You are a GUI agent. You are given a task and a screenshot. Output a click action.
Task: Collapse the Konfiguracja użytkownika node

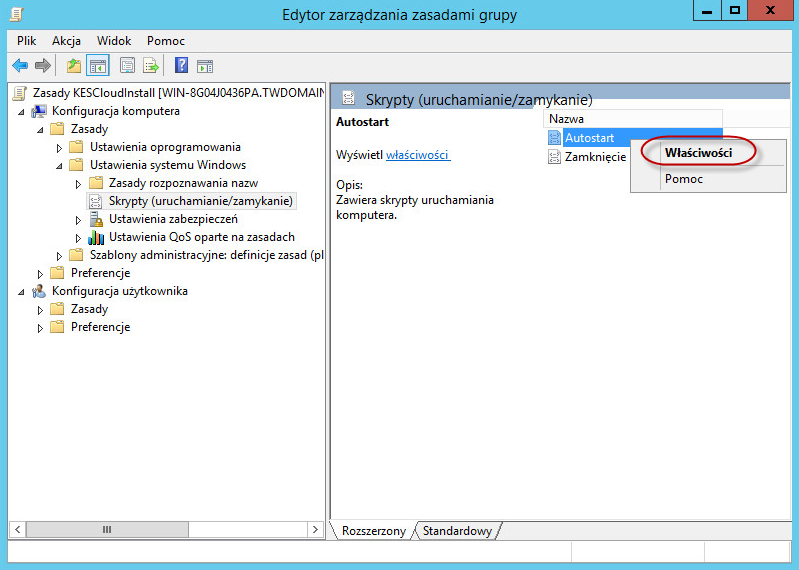pyautogui.click(x=21, y=292)
